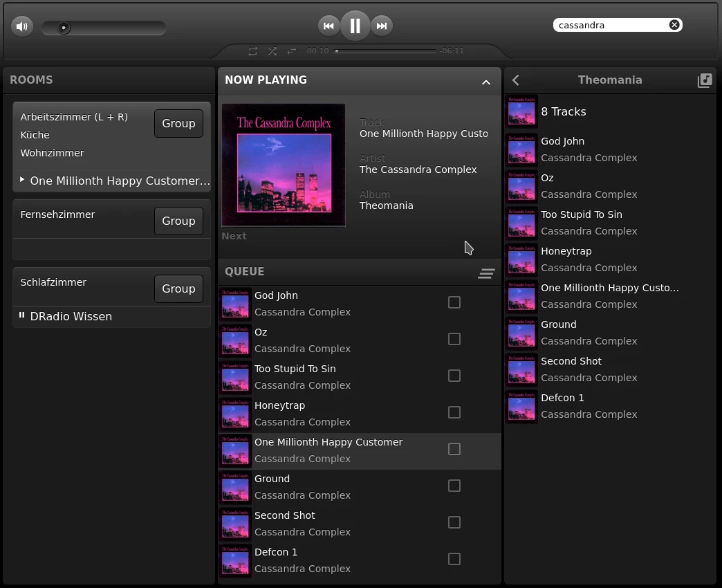Play Too Stupid To Sin in queue
The image size is (722, 588).
click(360, 378)
